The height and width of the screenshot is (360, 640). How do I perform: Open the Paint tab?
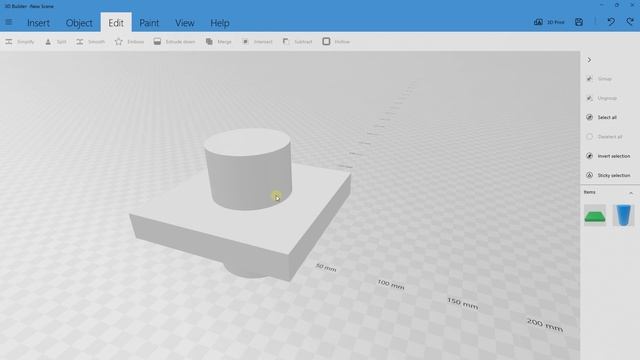pos(149,23)
